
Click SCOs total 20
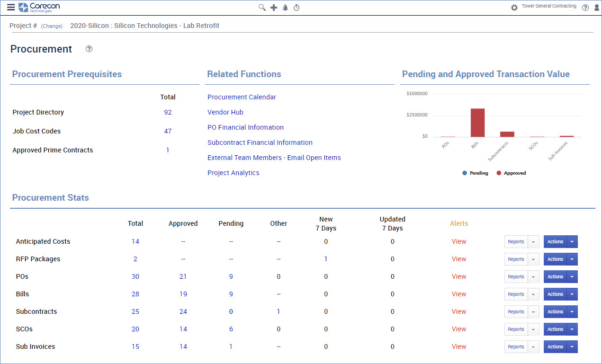(x=135, y=329)
